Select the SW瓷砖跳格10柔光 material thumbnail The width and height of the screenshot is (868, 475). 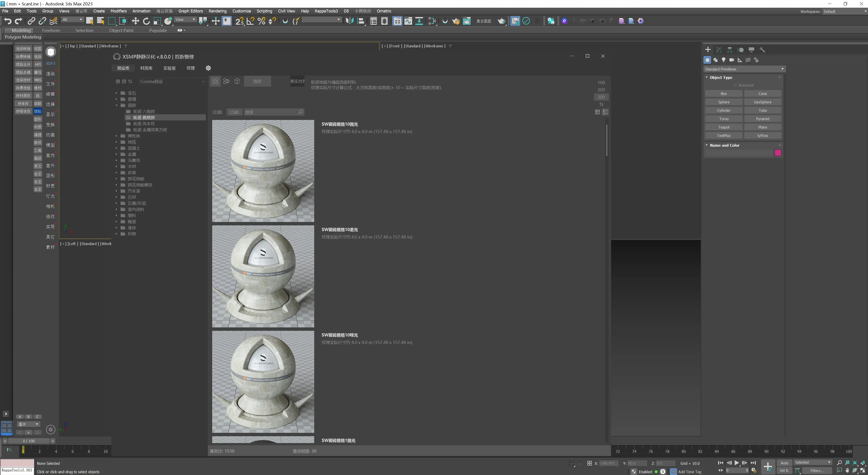click(263, 276)
